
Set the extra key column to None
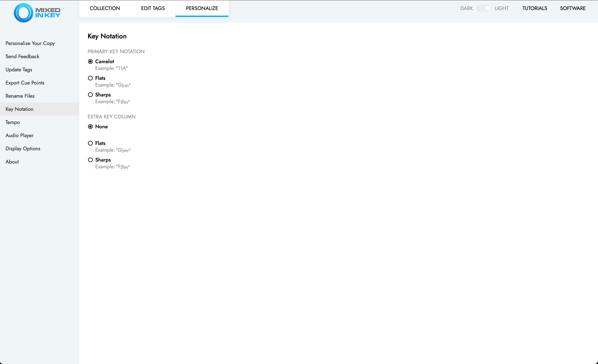(x=90, y=126)
